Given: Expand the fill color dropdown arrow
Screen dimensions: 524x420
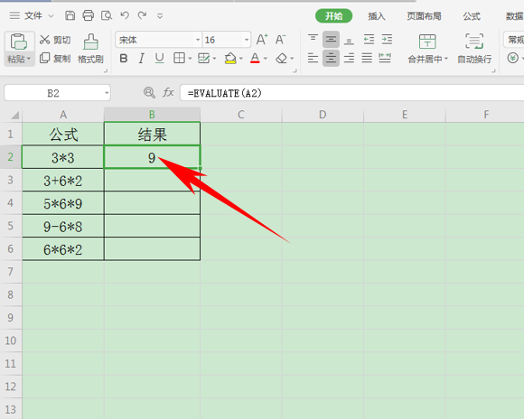Looking at the screenshot, I should 241,59.
